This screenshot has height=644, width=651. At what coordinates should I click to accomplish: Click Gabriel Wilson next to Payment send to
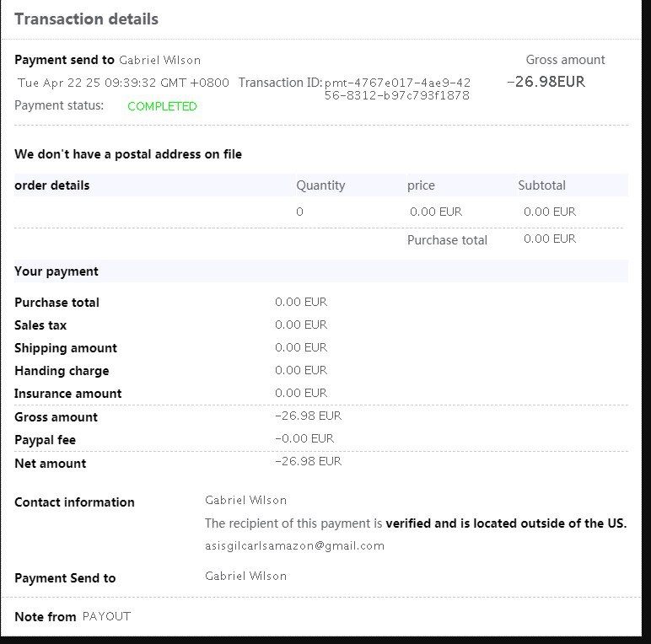tap(160, 60)
